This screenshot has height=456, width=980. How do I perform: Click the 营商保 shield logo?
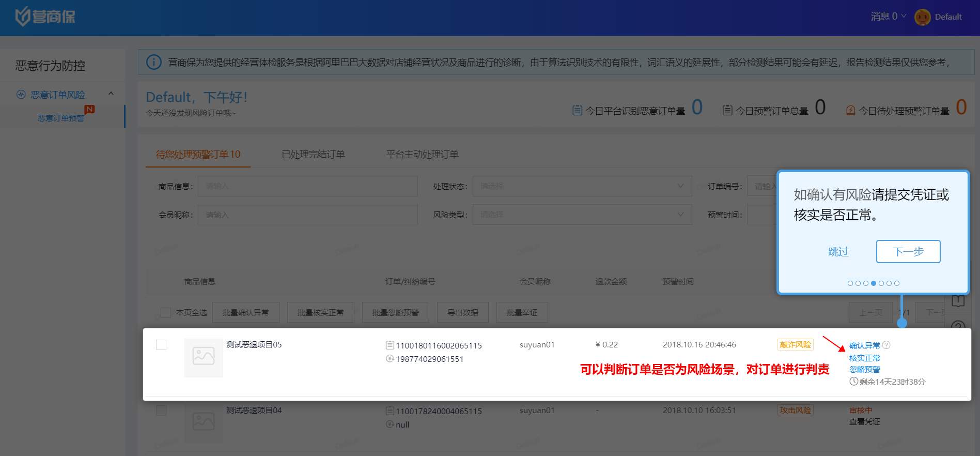[23, 17]
